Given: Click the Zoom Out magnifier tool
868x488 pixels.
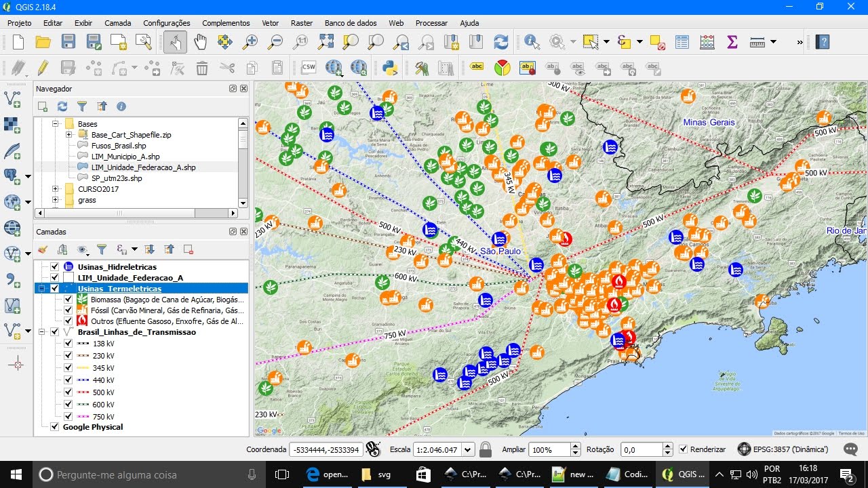Looking at the screenshot, I should click(275, 42).
